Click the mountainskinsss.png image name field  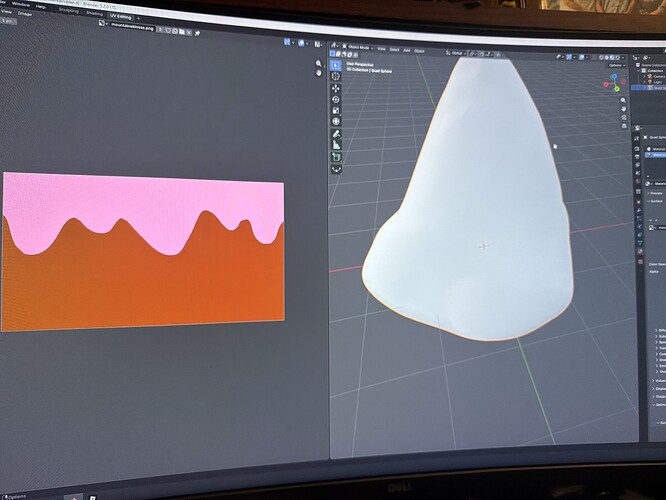tap(132, 27)
